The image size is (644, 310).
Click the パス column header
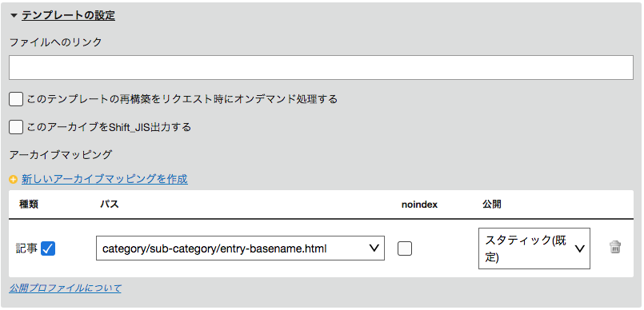[x=110, y=205]
